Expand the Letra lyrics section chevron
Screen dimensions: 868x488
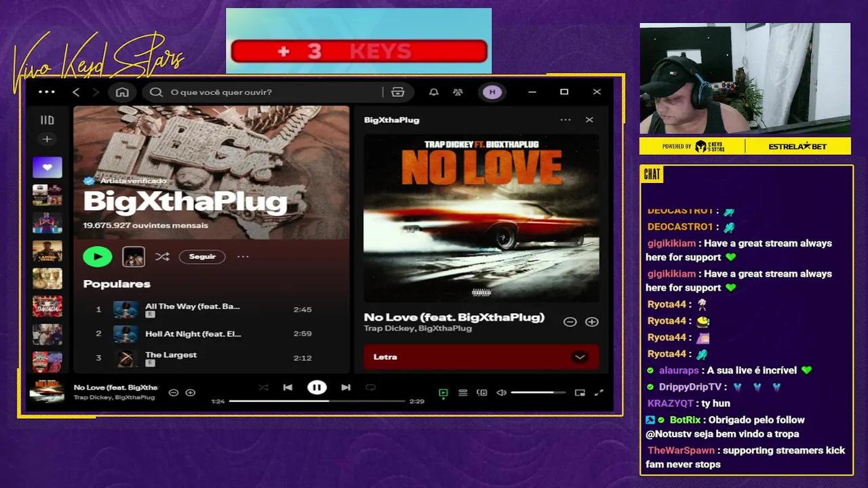pyautogui.click(x=580, y=357)
